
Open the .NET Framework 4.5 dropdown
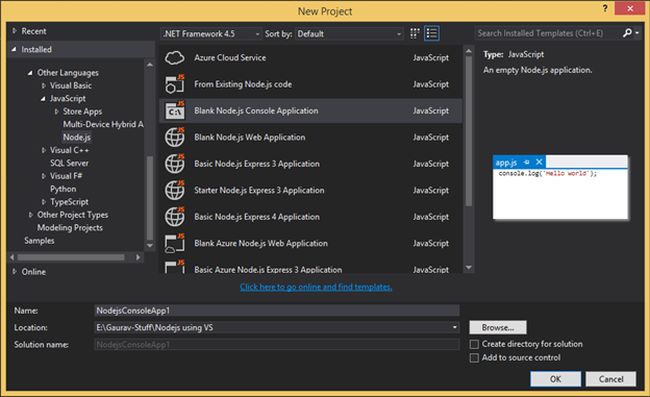[x=211, y=34]
